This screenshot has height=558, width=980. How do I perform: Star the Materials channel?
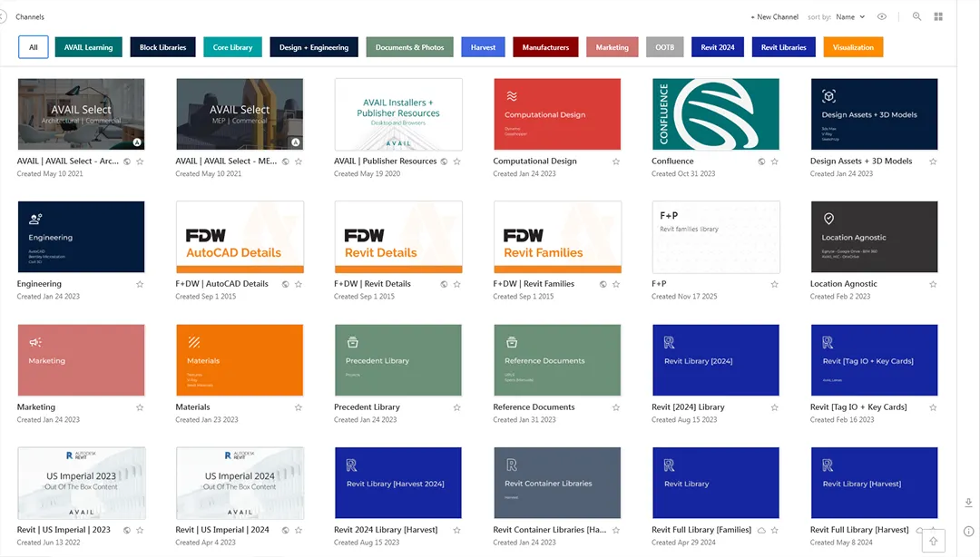[x=299, y=408]
